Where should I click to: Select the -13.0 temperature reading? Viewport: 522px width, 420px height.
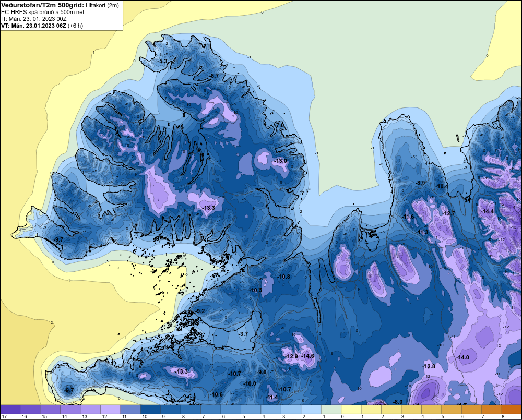(280, 161)
